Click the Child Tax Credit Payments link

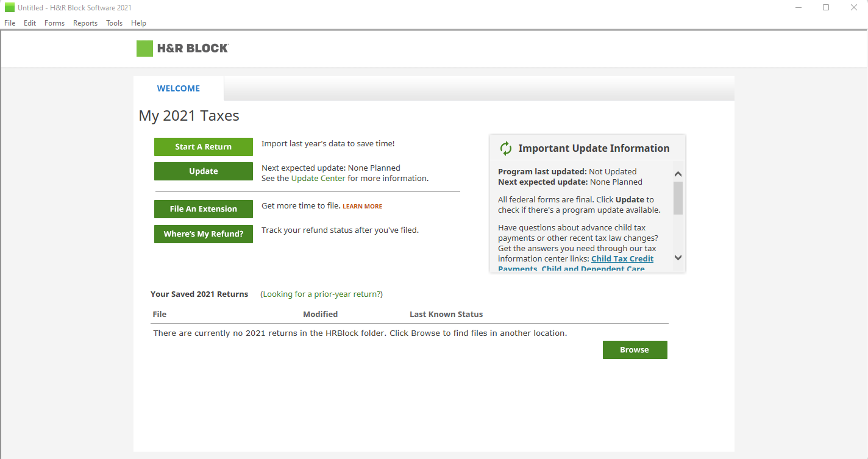[x=622, y=258]
